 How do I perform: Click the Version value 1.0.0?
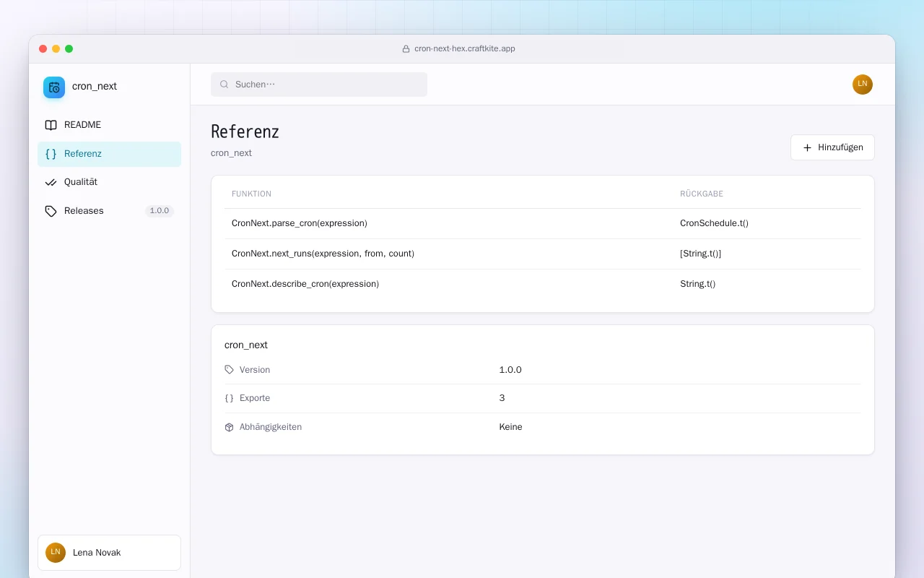[510, 370]
